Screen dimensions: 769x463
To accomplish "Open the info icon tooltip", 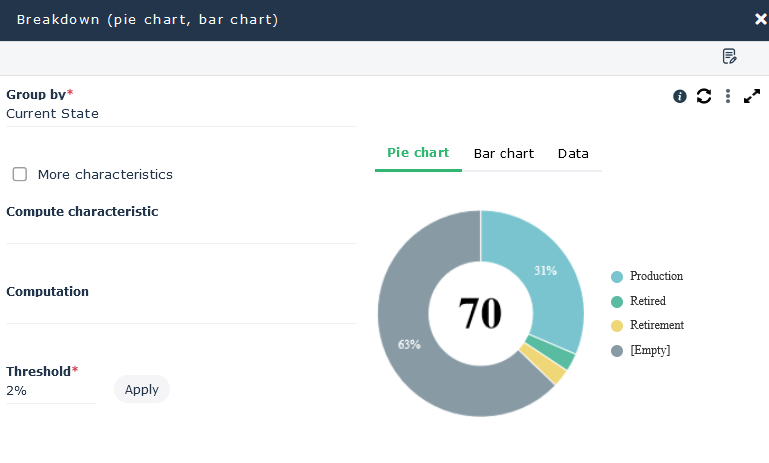I will [x=680, y=96].
